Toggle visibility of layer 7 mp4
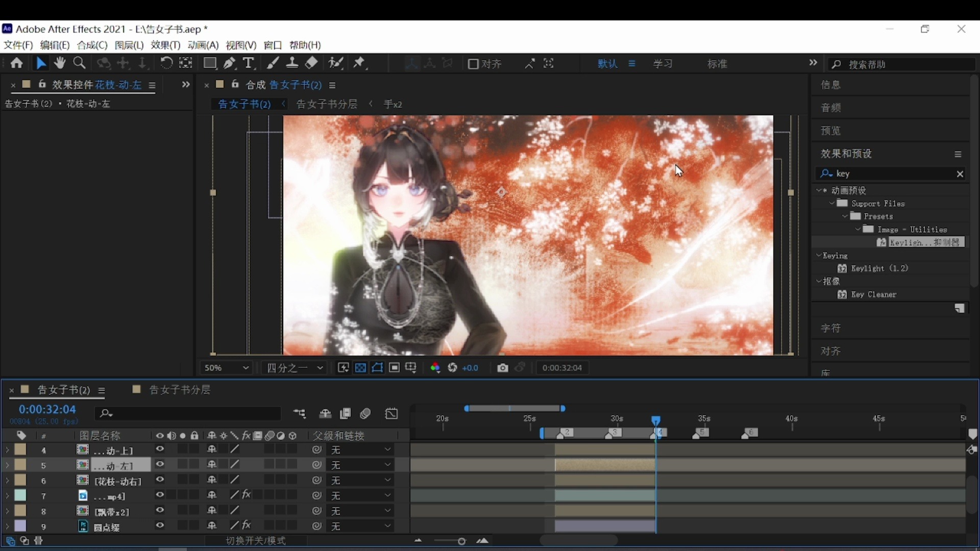This screenshot has height=551, width=980. tap(160, 495)
